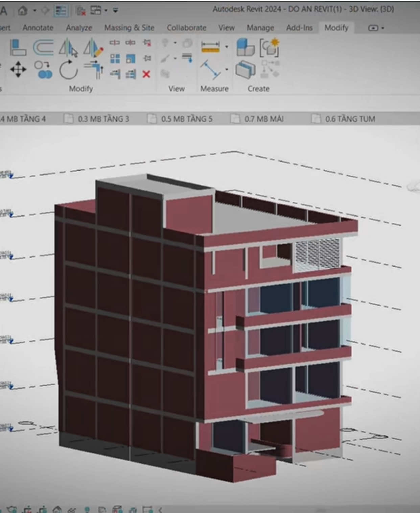The width and height of the screenshot is (420, 513).
Task: Choose Trim/Extend to Corner tool
Action: coord(94,70)
